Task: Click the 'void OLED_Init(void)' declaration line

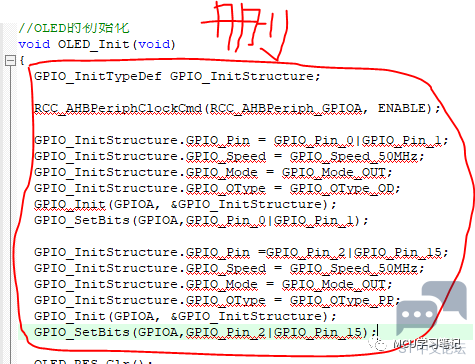Action: (97, 44)
